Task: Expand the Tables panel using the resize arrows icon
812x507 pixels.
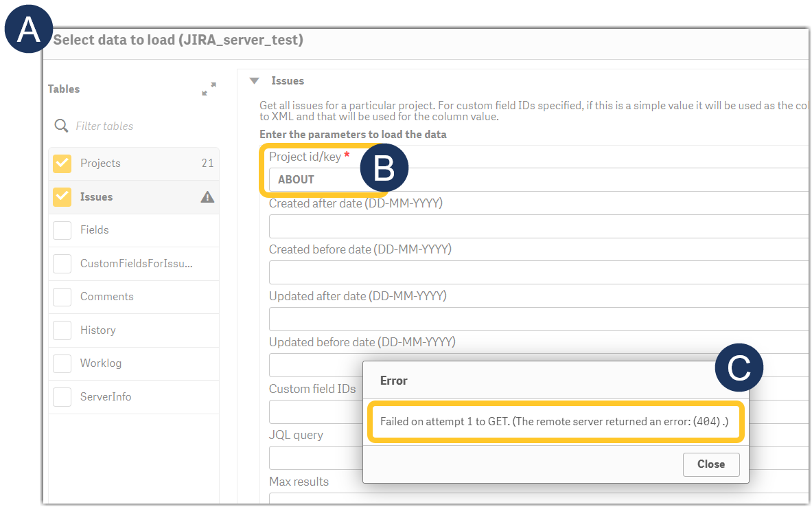Action: [x=209, y=89]
